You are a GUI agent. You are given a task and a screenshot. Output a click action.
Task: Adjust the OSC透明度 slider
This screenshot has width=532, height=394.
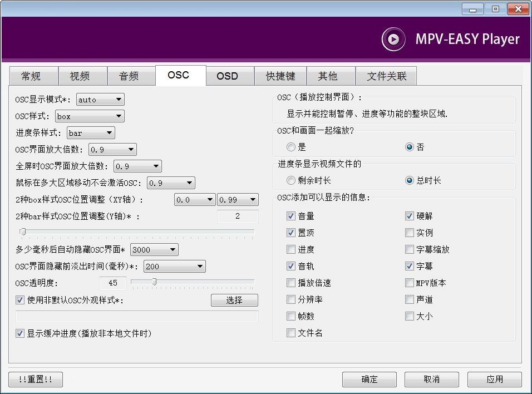coord(193,282)
